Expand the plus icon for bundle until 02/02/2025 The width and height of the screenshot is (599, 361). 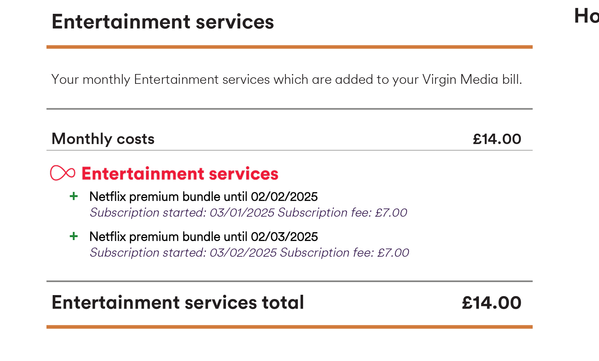[74, 196]
